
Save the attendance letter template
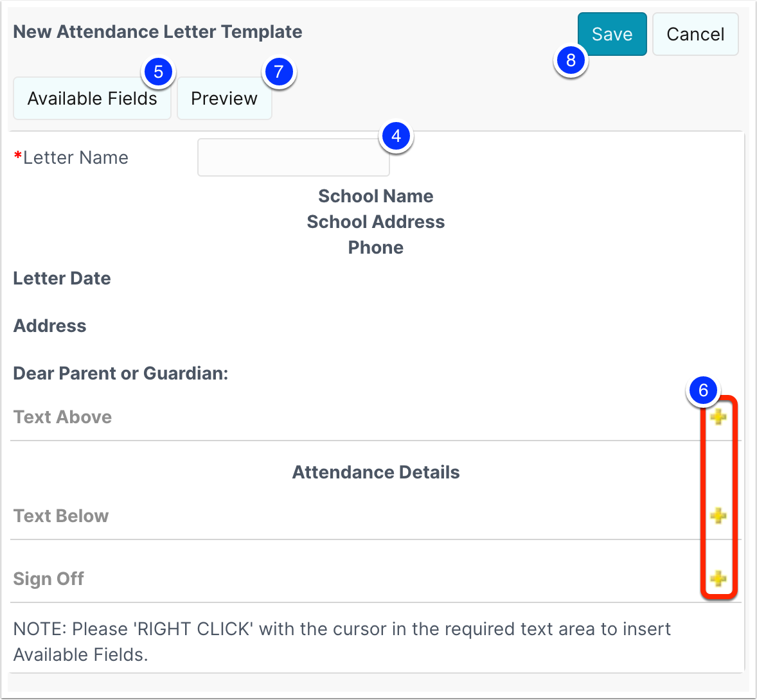[612, 34]
